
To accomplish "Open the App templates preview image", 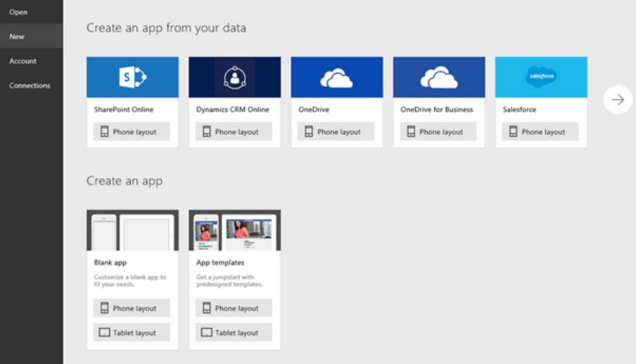I will [x=234, y=230].
